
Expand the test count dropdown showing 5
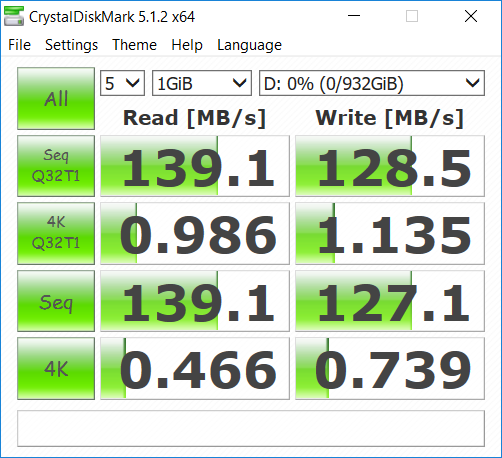pyautogui.click(x=122, y=83)
